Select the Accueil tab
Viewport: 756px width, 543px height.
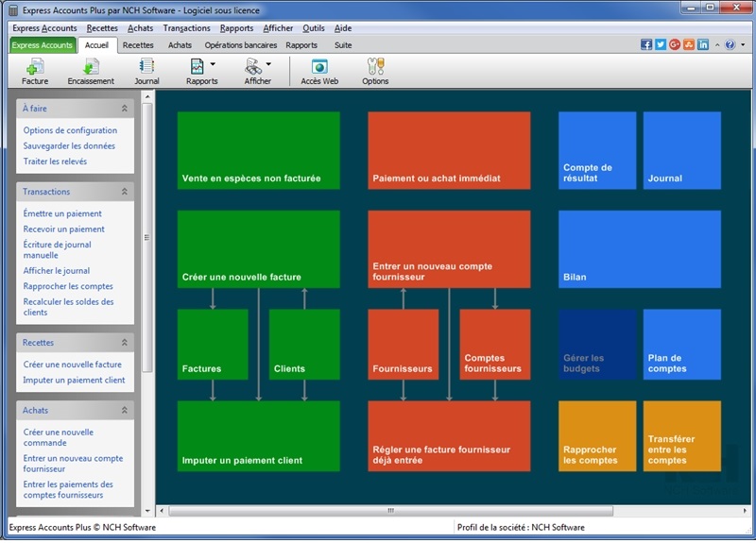(x=96, y=45)
